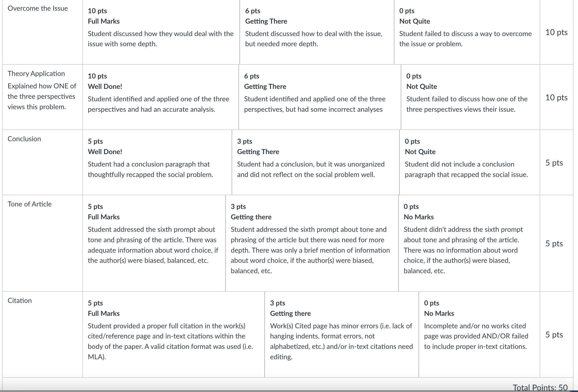Viewport: 578px width, 392px height.
Task: Choose the 0 pts Not Quite rating for Theory Application
Action: click(x=470, y=97)
